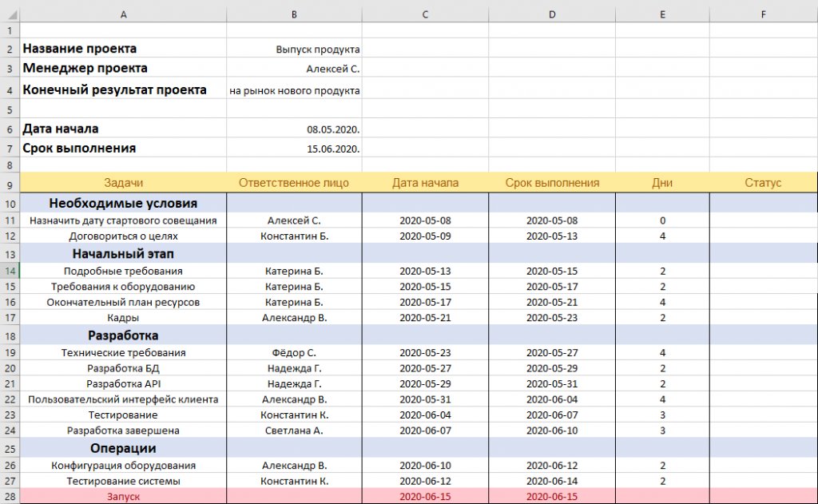818x504 pixels.
Task: Select 'Фёдор С.' responsible person cell
Action: (x=294, y=353)
